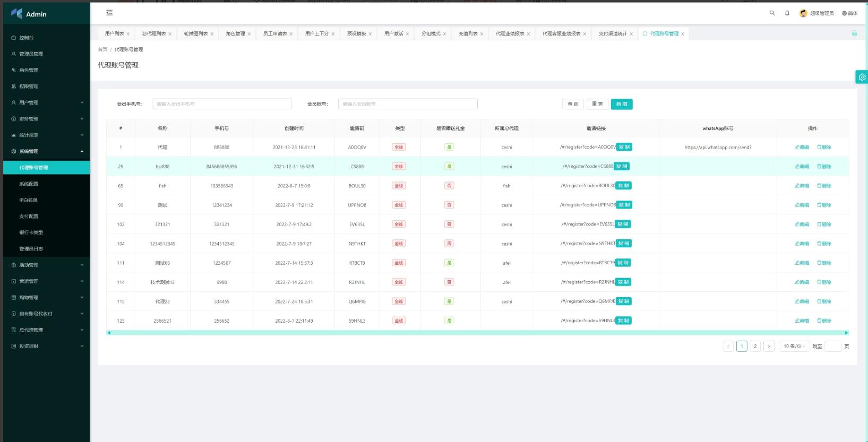Viewport: 868px width, 442px height.
Task: Click the 超级管理员 user avatar
Action: click(803, 13)
